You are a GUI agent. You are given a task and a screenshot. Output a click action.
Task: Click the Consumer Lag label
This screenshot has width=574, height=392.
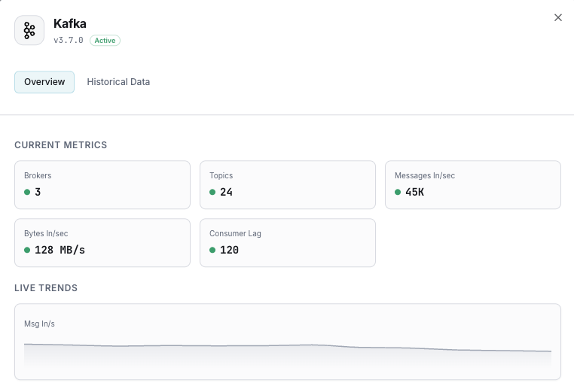point(235,234)
